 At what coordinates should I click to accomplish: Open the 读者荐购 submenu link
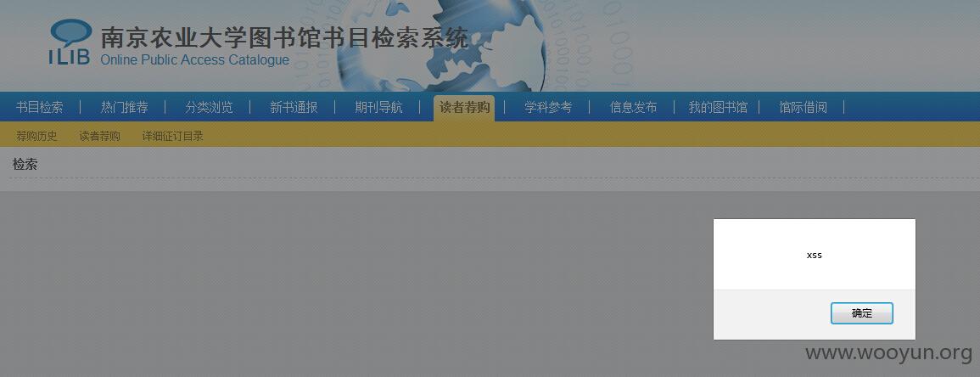100,136
